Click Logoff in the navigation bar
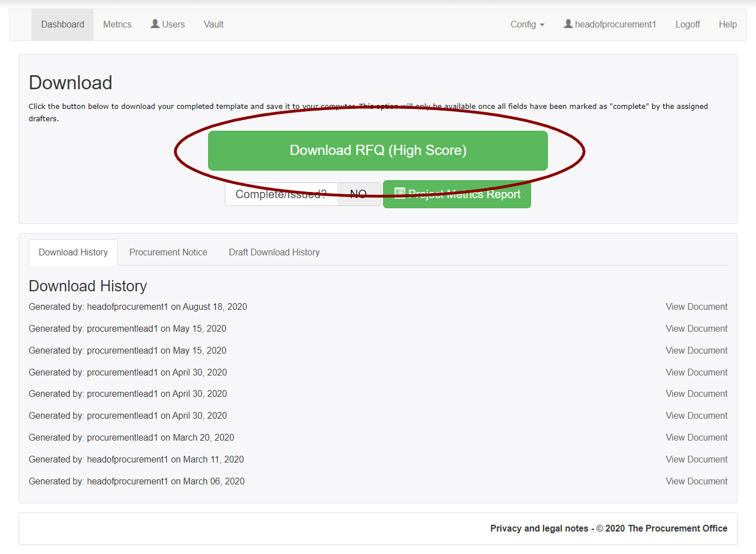756x554 pixels. coord(687,24)
